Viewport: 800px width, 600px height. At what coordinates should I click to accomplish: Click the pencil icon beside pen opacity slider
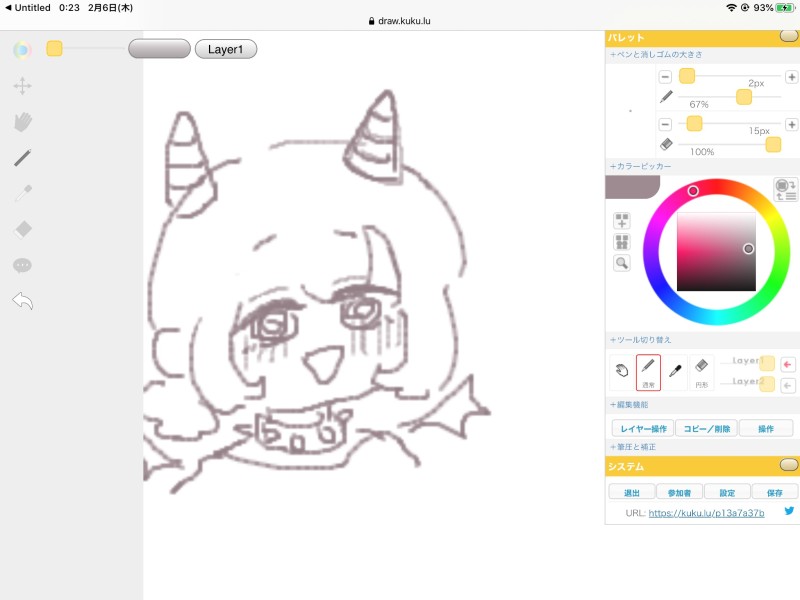point(666,97)
